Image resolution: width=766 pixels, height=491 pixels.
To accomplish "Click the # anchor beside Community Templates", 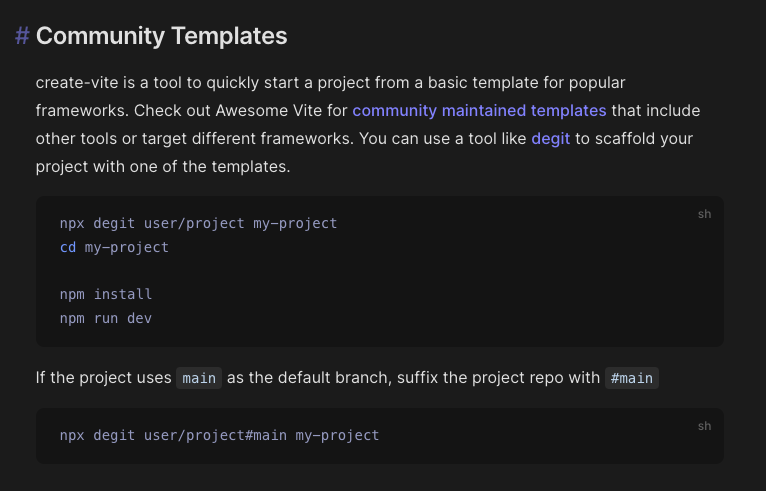I will (x=22, y=36).
